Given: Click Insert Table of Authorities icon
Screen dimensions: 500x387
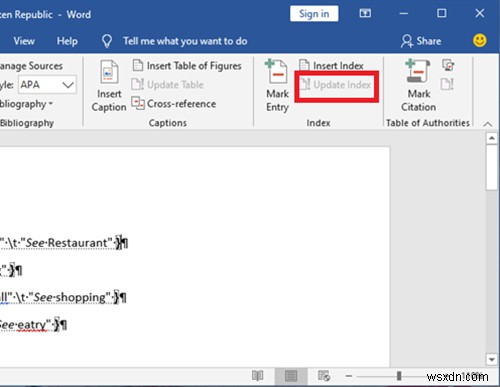Looking at the screenshot, I should [448, 65].
